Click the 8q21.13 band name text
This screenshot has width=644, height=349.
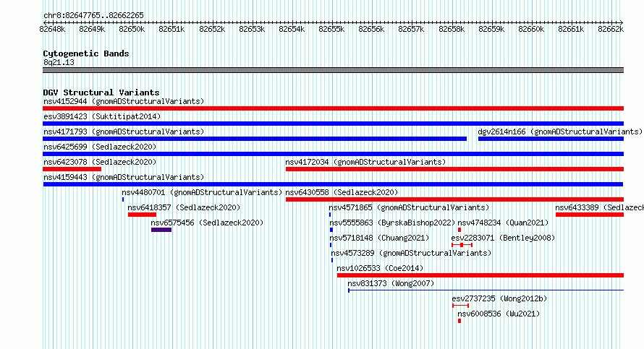click(59, 62)
